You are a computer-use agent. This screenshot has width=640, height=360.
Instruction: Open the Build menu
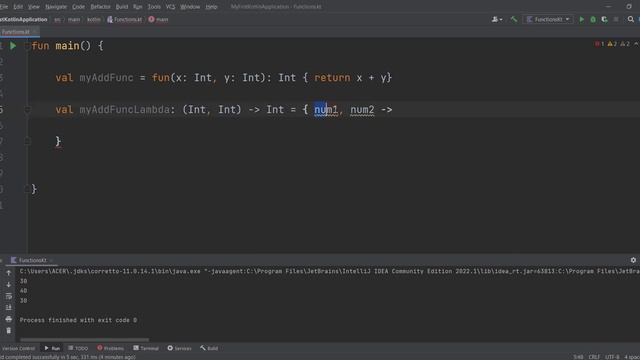click(122, 7)
